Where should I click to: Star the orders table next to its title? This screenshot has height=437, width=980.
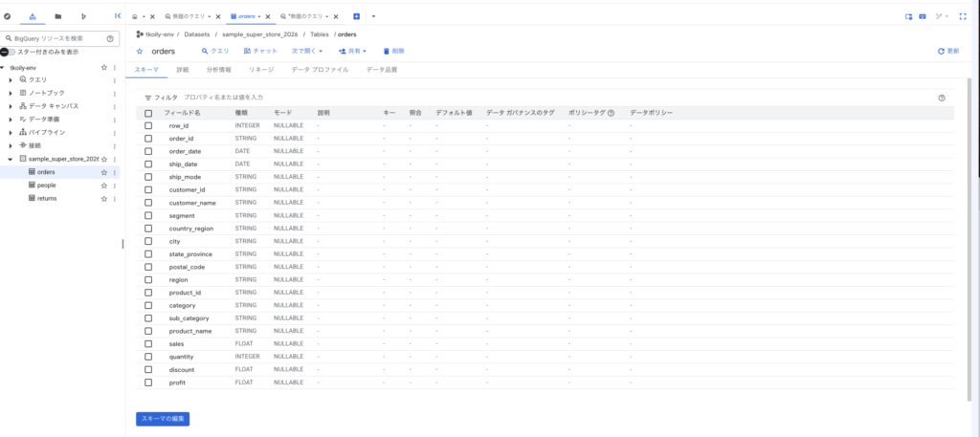pyautogui.click(x=140, y=52)
